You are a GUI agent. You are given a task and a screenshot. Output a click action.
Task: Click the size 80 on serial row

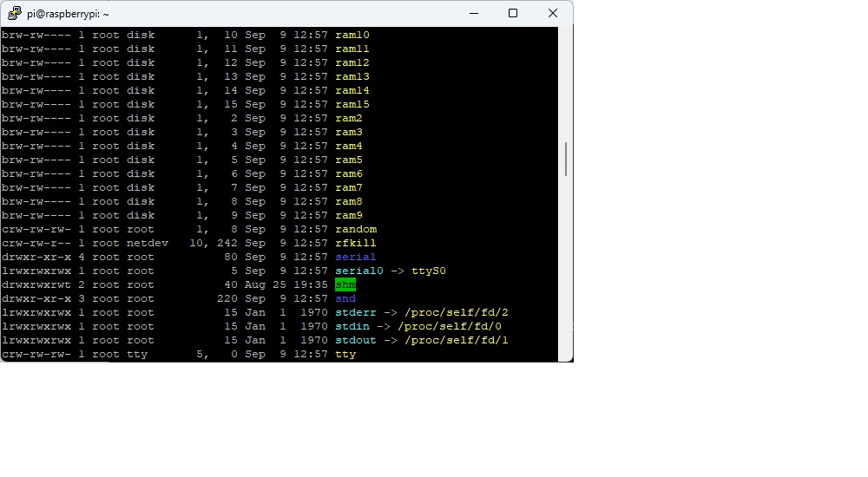pos(230,257)
